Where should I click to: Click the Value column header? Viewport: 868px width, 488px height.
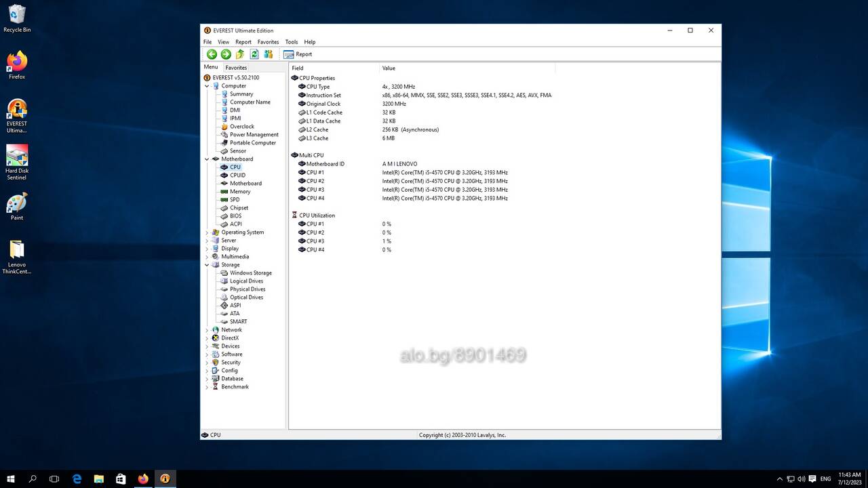[467, 68]
